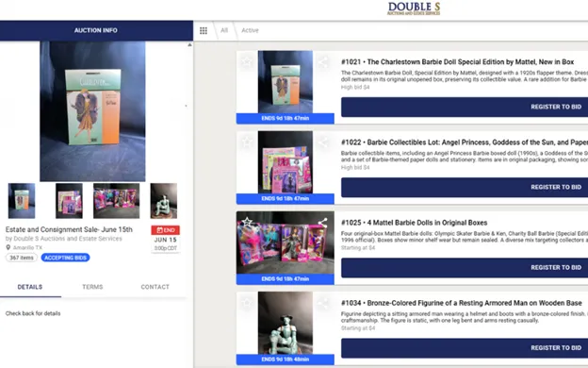Star lot #1034 Bronze-Colored Figurine
This screenshot has width=588, height=368.
pyautogui.click(x=246, y=302)
